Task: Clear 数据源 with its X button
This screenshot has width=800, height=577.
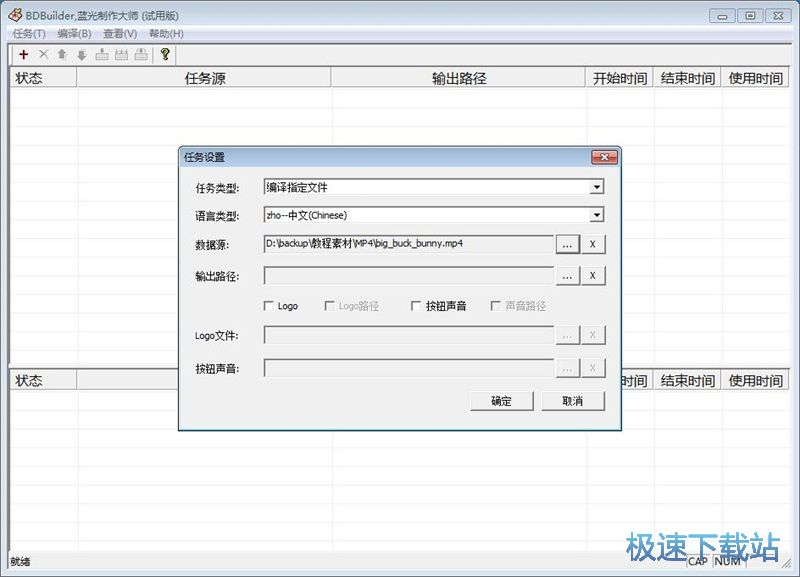Action: pos(592,244)
